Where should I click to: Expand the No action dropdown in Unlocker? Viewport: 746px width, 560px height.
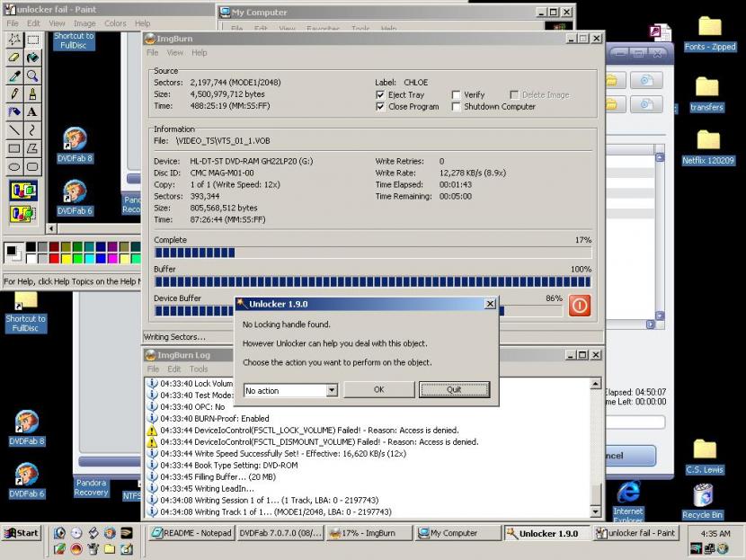coord(332,390)
